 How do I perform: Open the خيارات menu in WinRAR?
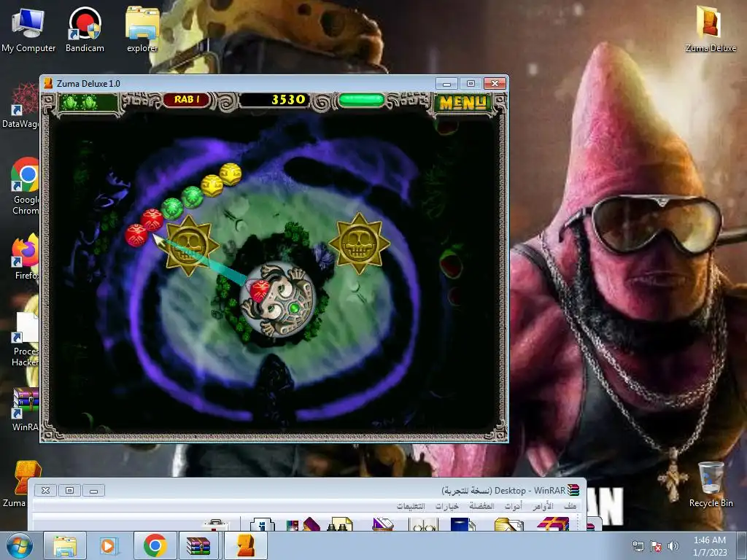(447, 506)
